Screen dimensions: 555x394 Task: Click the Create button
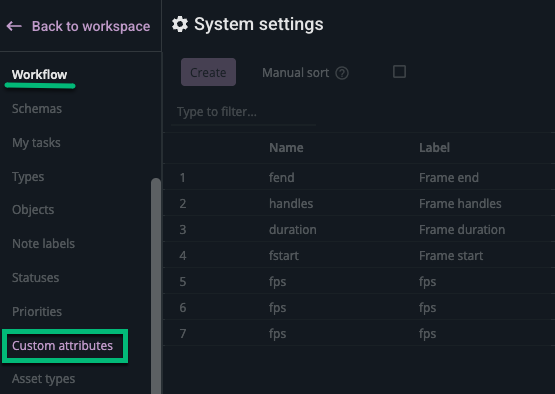pos(208,72)
